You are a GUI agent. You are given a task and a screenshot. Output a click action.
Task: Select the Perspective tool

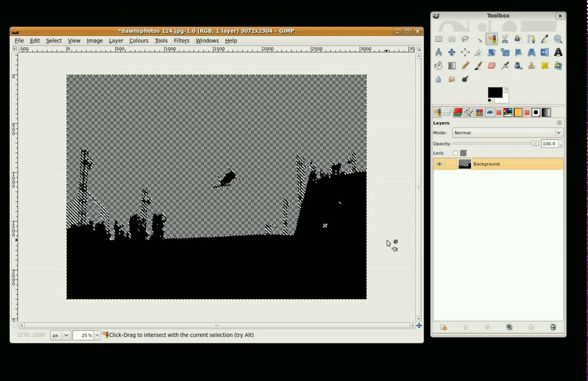click(x=531, y=52)
